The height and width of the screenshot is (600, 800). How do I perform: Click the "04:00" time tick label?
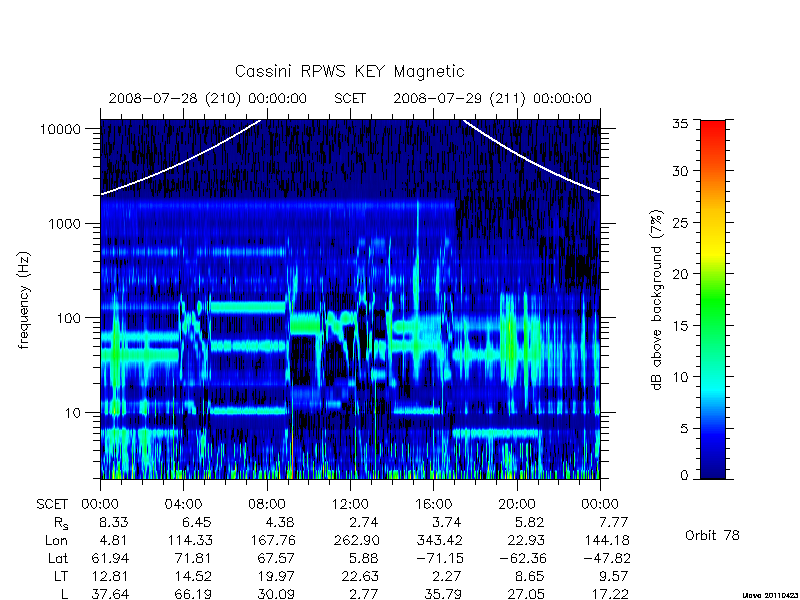point(183,505)
